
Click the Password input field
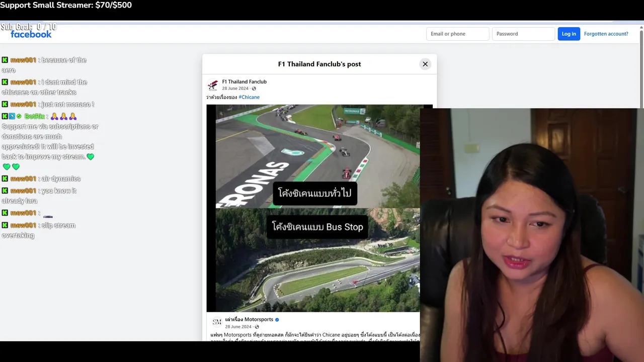(523, 34)
